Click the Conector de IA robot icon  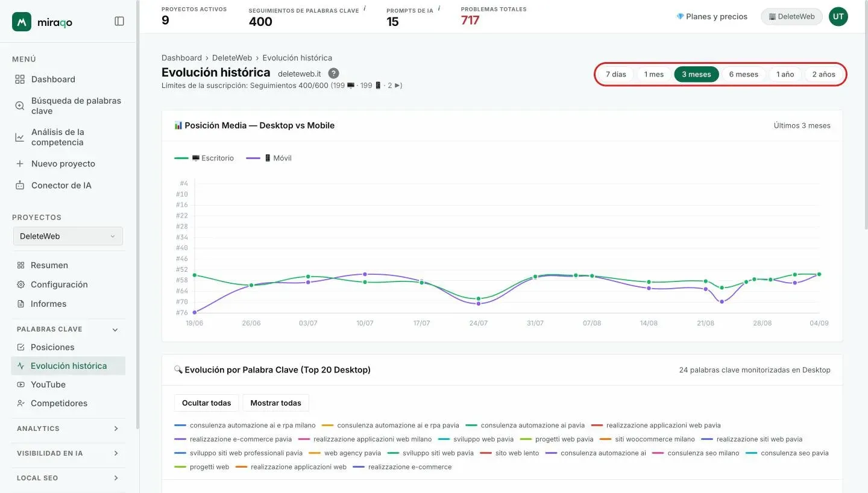[20, 185]
